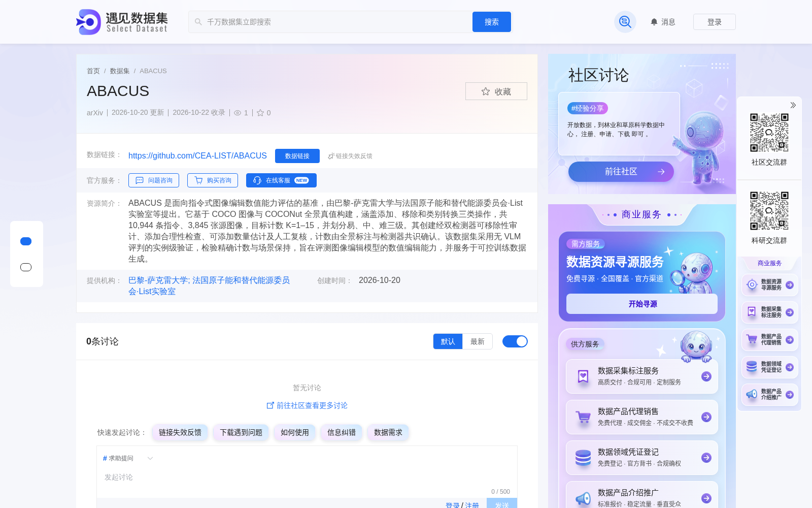Click the 链接失效反馈 broken-link icon
This screenshot has width=812, height=508.
[331, 156]
